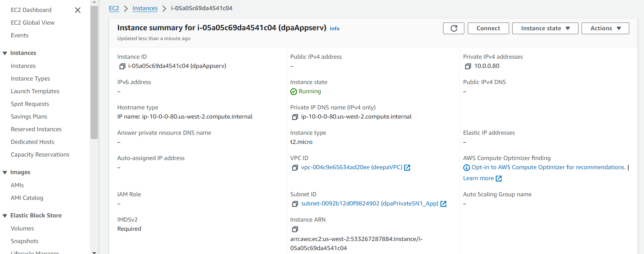Collapse the Elastic Block Store section
The image size is (644, 254).
pos(5,216)
